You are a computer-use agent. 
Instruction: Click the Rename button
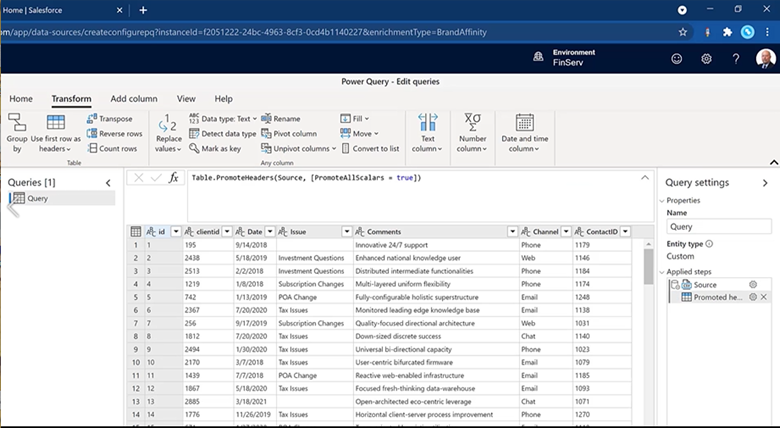pos(281,118)
